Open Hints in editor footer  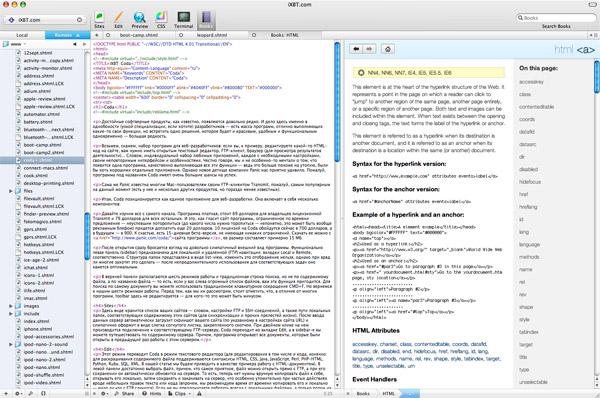pos(152,393)
